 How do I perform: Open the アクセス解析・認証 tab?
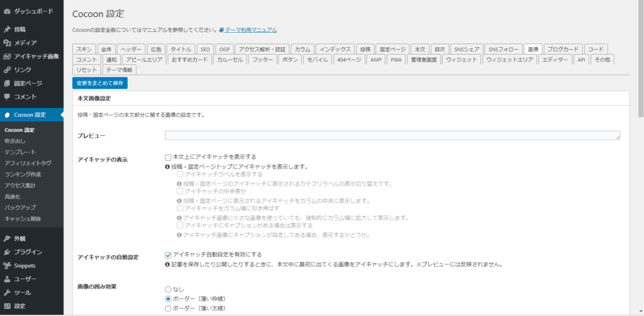(x=262, y=49)
